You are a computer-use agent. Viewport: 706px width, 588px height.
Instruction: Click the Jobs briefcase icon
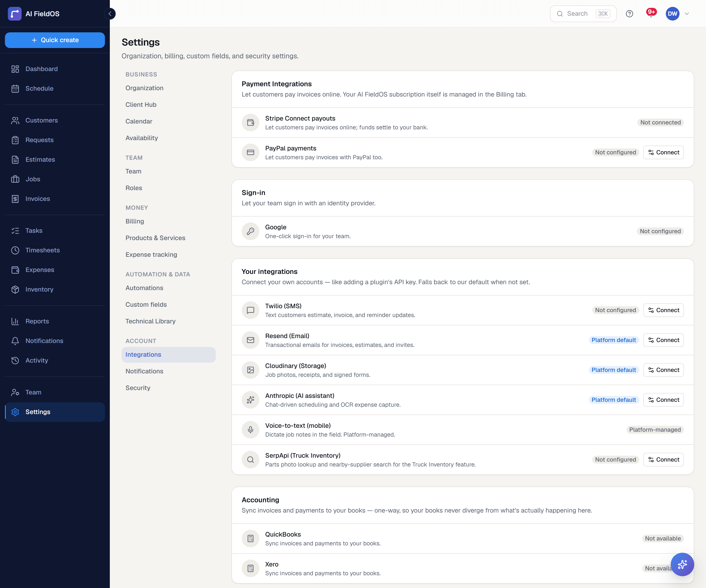point(15,179)
